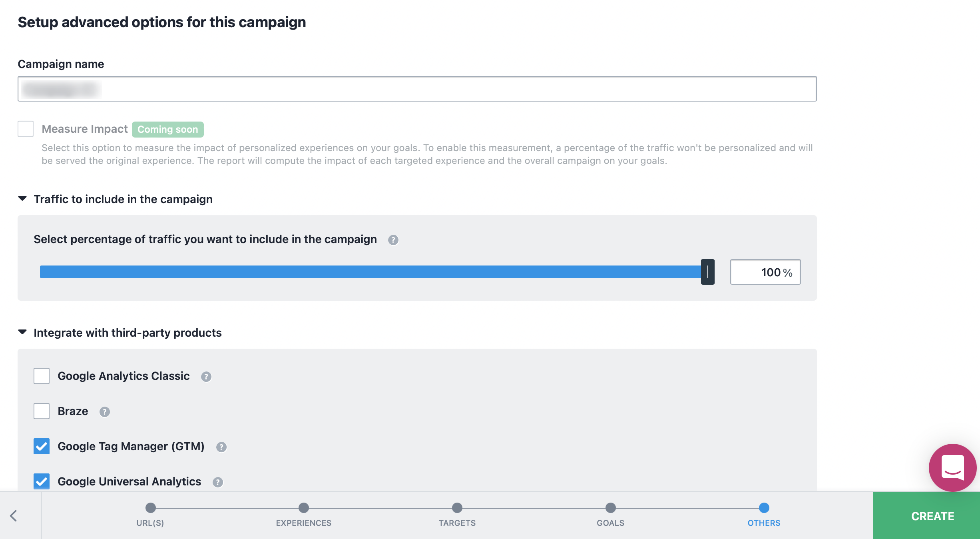Viewport: 980px width, 539px height.
Task: Collapse Traffic to include in the campaign
Action: [x=22, y=199]
